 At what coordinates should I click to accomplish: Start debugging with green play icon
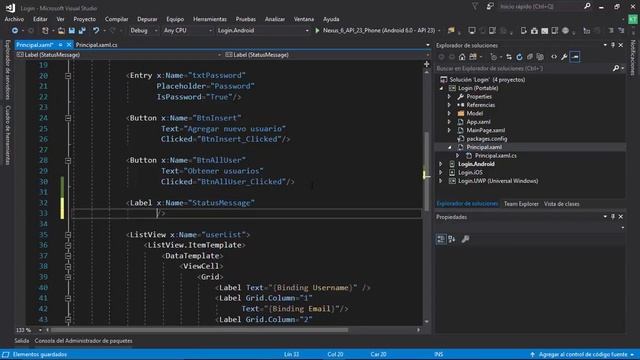tap(317, 31)
